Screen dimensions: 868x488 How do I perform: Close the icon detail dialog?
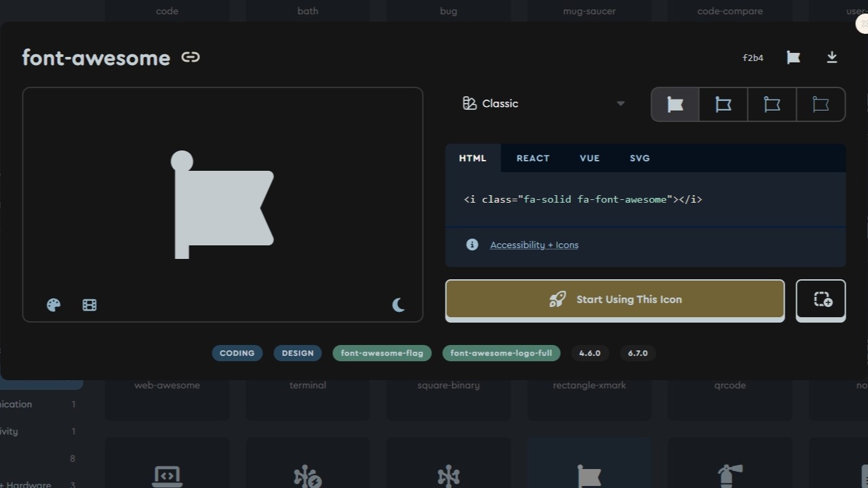(x=863, y=24)
